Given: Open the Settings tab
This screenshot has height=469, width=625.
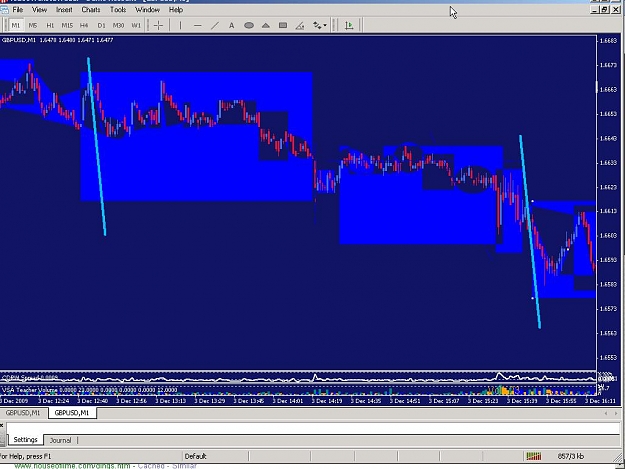Looking at the screenshot, I should point(25,440).
